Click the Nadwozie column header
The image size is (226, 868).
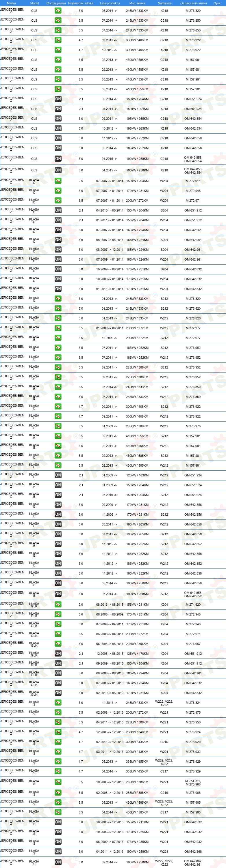(165, 3)
